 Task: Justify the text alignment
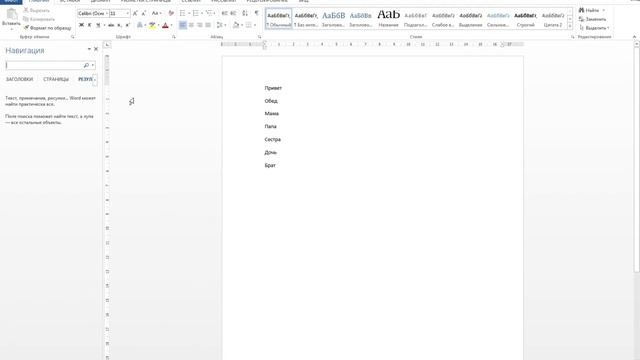coord(208,25)
